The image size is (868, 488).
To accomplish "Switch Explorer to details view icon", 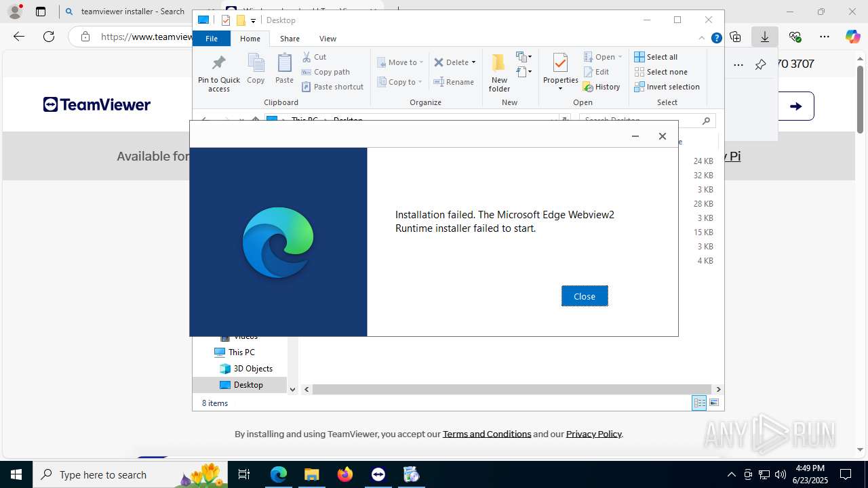I will click(699, 403).
